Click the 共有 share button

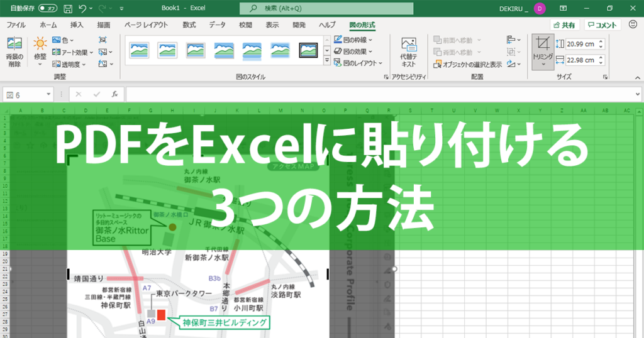[x=565, y=25]
